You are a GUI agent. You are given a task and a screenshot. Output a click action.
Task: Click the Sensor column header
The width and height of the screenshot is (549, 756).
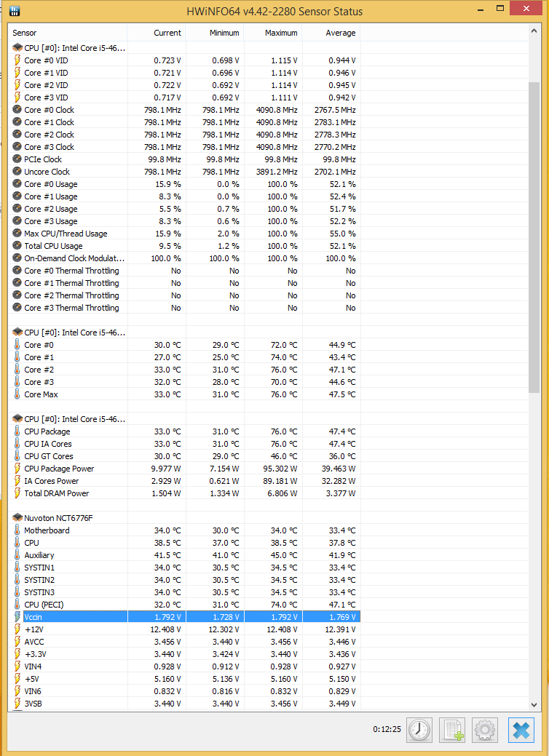click(x=68, y=33)
